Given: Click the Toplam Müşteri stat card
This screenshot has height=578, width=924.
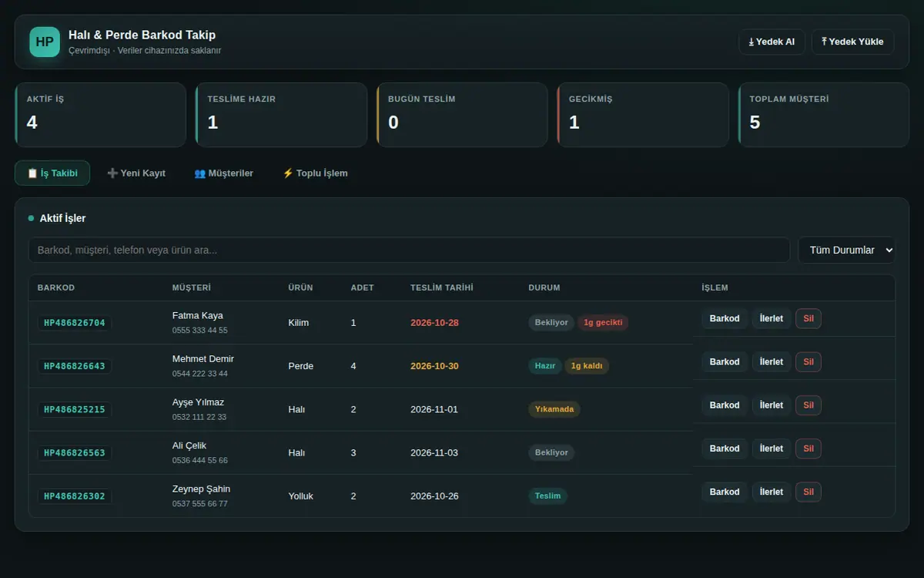Looking at the screenshot, I should click(823, 115).
